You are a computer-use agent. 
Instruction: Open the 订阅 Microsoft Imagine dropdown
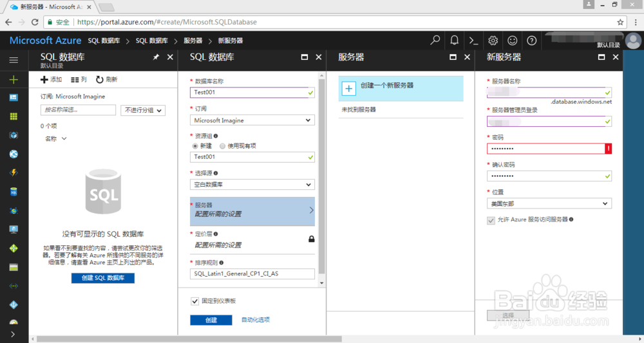252,120
